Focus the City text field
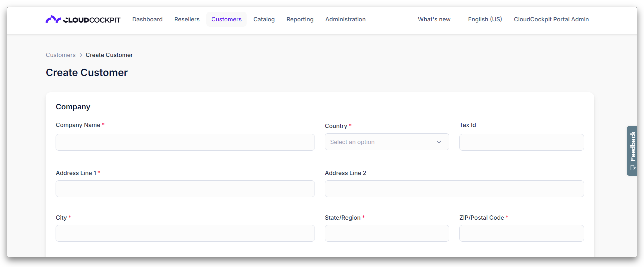This screenshot has width=644, height=267. coord(185,233)
